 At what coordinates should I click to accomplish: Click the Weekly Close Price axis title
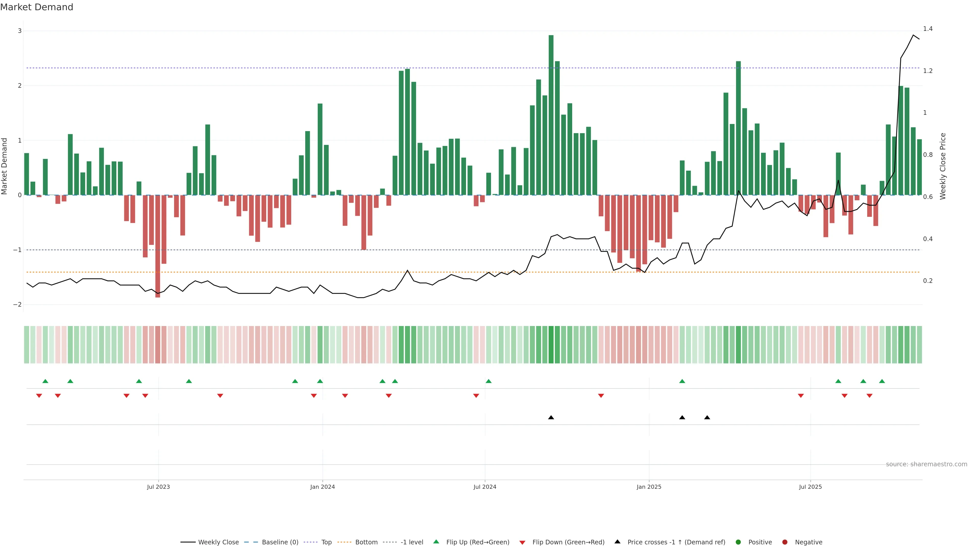pos(943,166)
